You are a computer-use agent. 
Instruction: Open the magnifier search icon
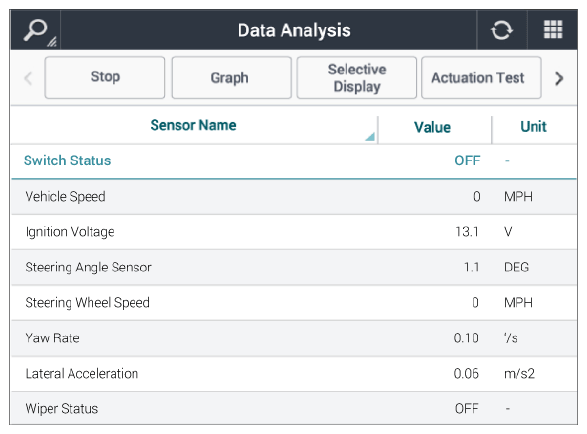36,30
